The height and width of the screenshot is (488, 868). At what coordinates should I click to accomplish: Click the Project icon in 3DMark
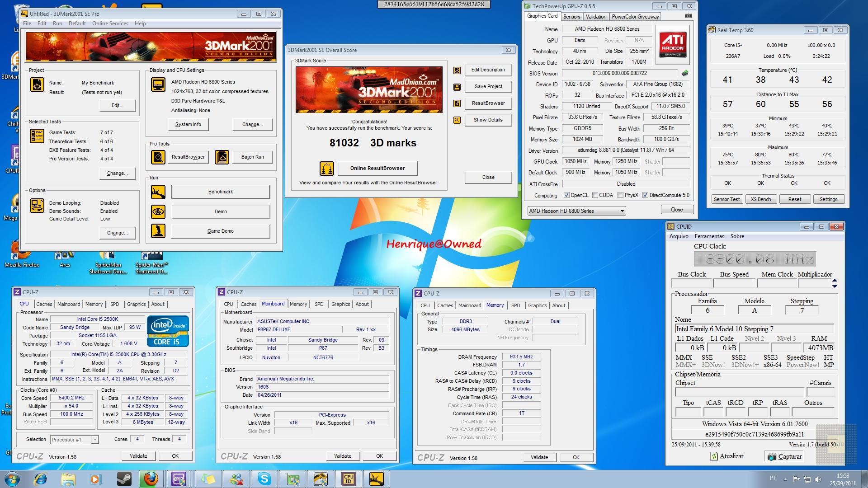pos(37,84)
